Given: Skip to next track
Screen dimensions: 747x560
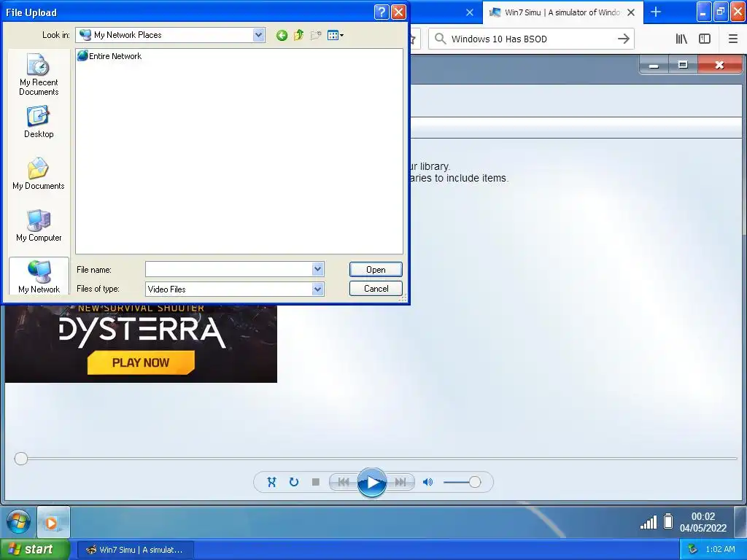Looking at the screenshot, I should pyautogui.click(x=400, y=482).
